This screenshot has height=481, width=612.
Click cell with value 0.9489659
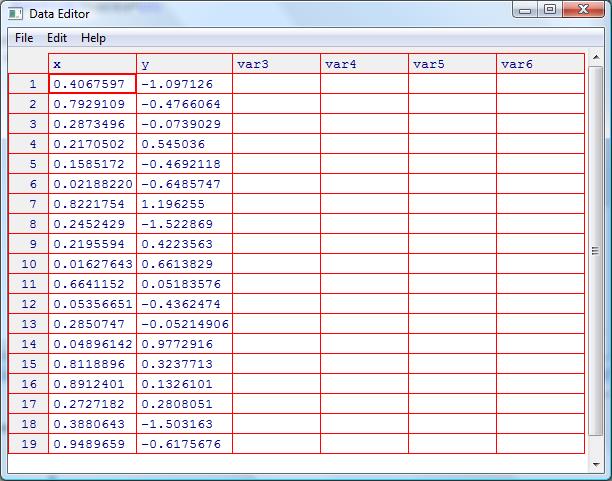[93, 444]
